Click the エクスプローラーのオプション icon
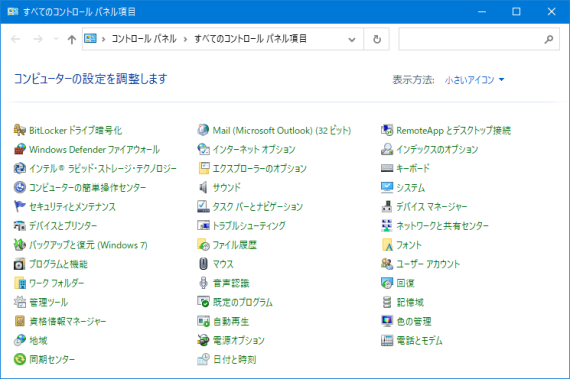This screenshot has height=379, width=570. click(203, 168)
